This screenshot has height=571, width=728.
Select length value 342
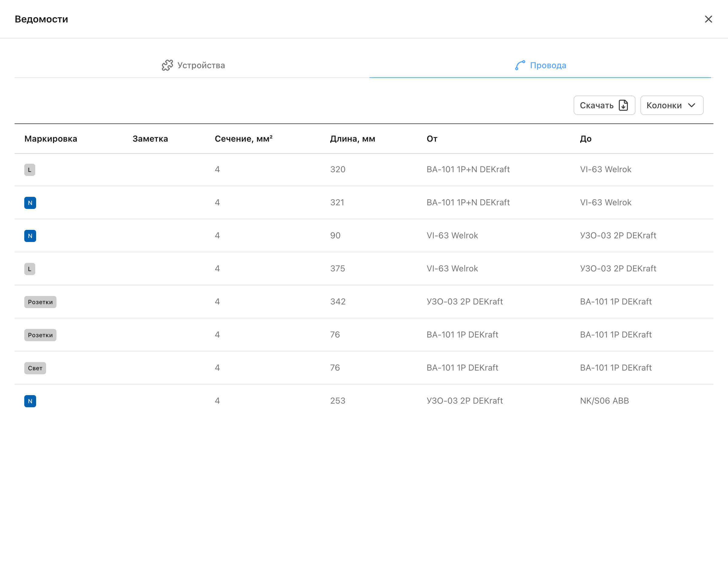point(338,301)
